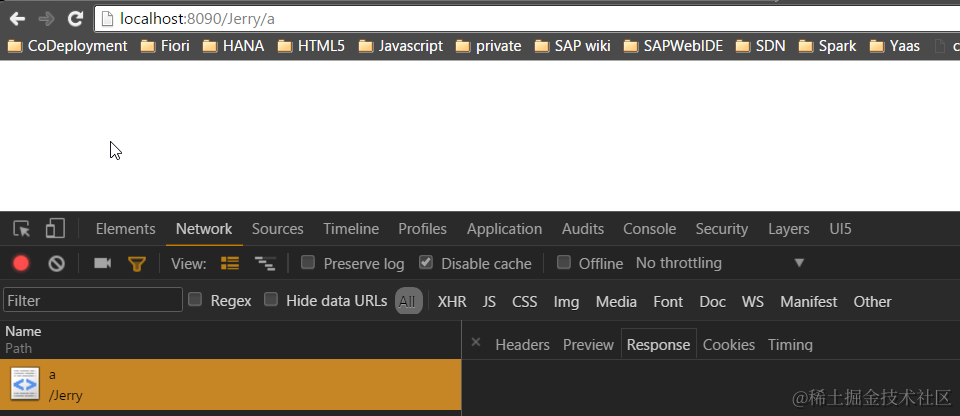The width and height of the screenshot is (960, 416).
Task: Open the Audits tab
Action: pyautogui.click(x=583, y=229)
